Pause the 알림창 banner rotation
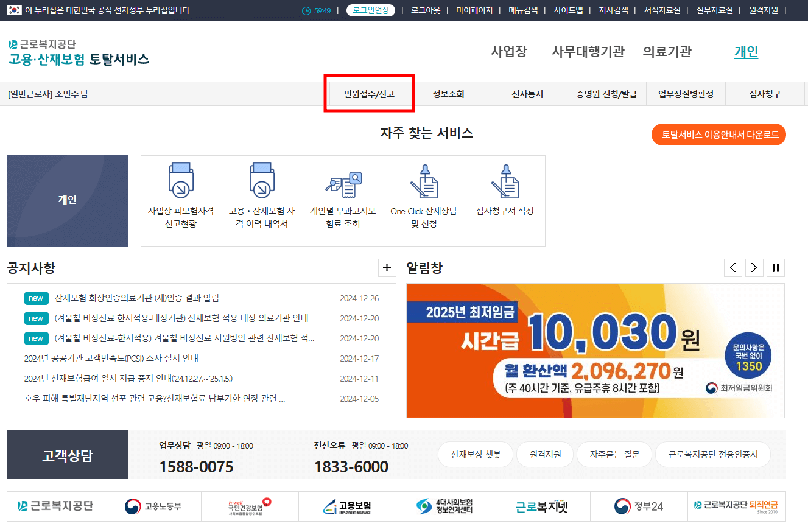Image resolution: width=808 pixels, height=532 pixels. (775, 267)
